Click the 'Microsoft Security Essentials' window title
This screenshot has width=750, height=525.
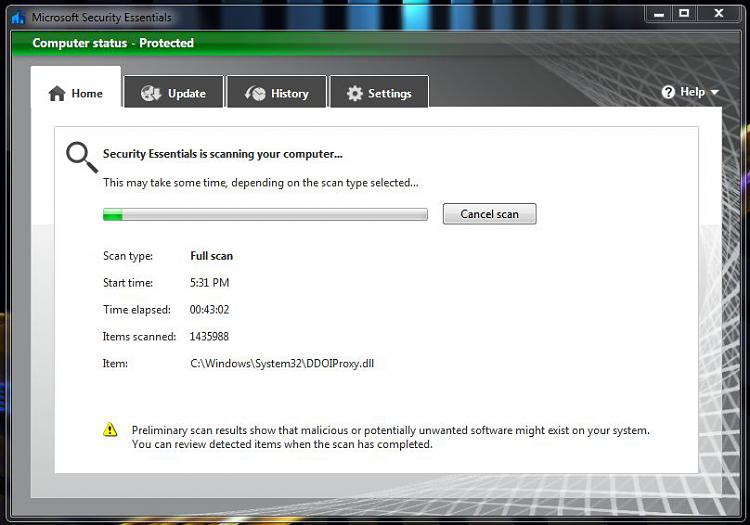click(x=101, y=18)
